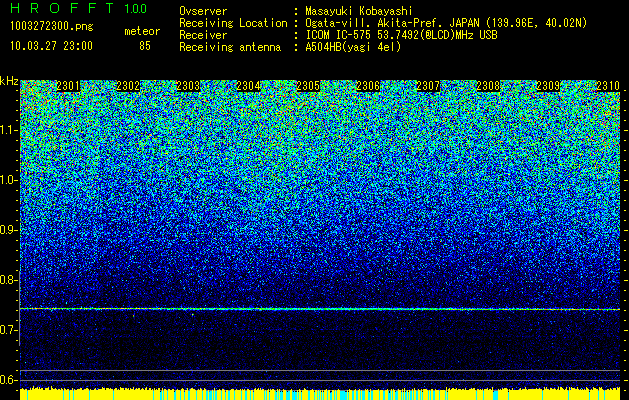Click antenna value A504HB(yagi 4el)

click(353, 47)
